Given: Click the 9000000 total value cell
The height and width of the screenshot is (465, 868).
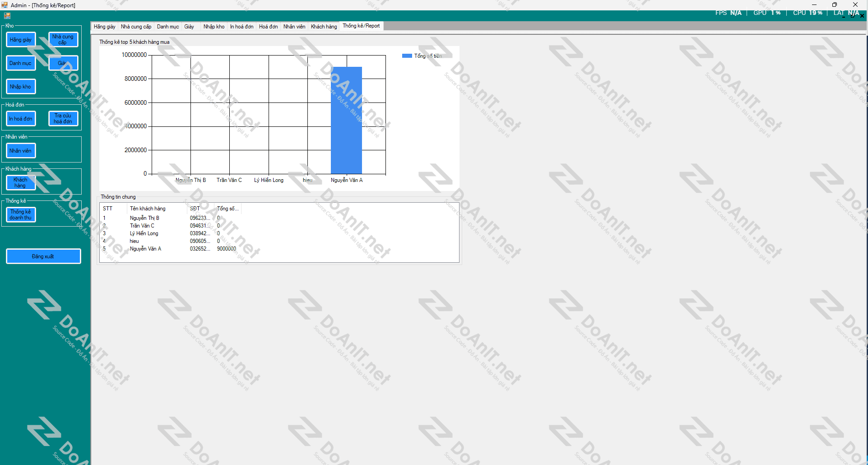Looking at the screenshot, I should (227, 249).
